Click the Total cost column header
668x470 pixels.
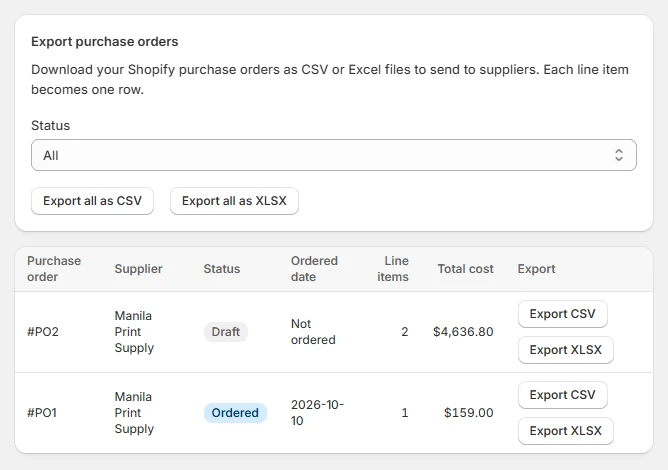[466, 269]
